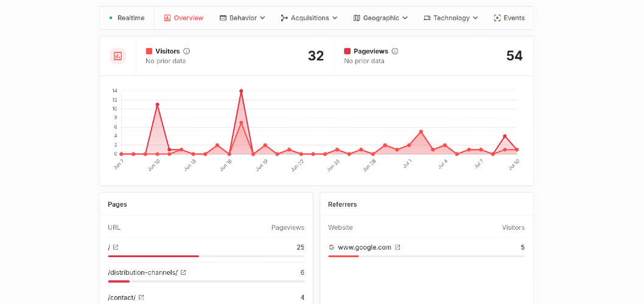The height and width of the screenshot is (304, 644).
Task: Open the root / page link
Action: 109,247
